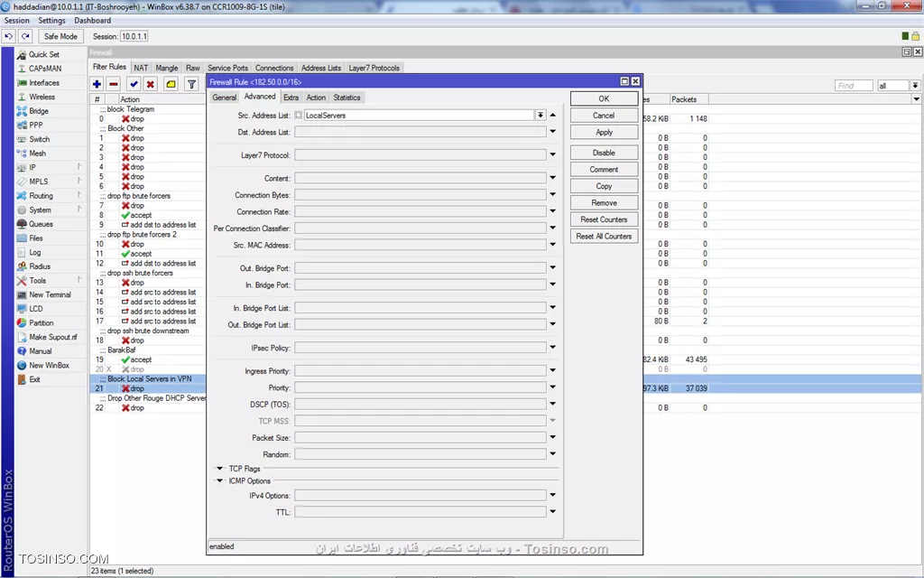Open Queues sidebar entry
This screenshot has width=924, height=578.
click(x=42, y=224)
